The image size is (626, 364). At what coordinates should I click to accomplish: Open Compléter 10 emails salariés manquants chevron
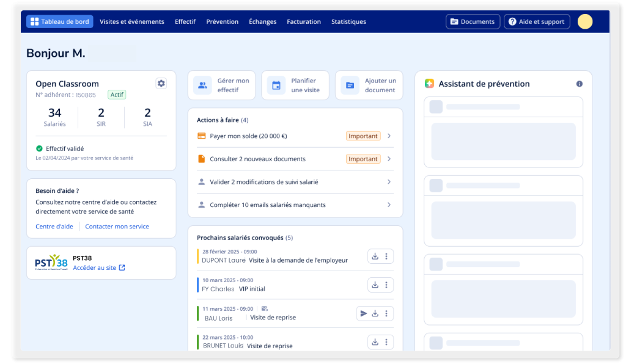pyautogui.click(x=389, y=205)
